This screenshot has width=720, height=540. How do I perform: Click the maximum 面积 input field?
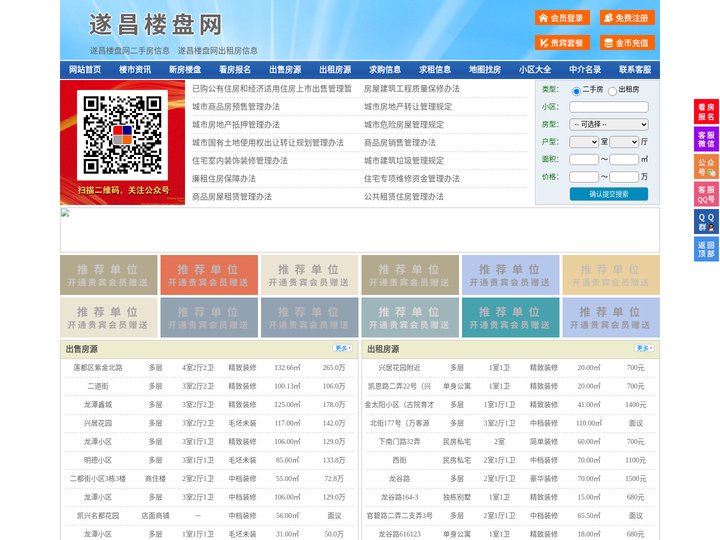tap(624, 159)
